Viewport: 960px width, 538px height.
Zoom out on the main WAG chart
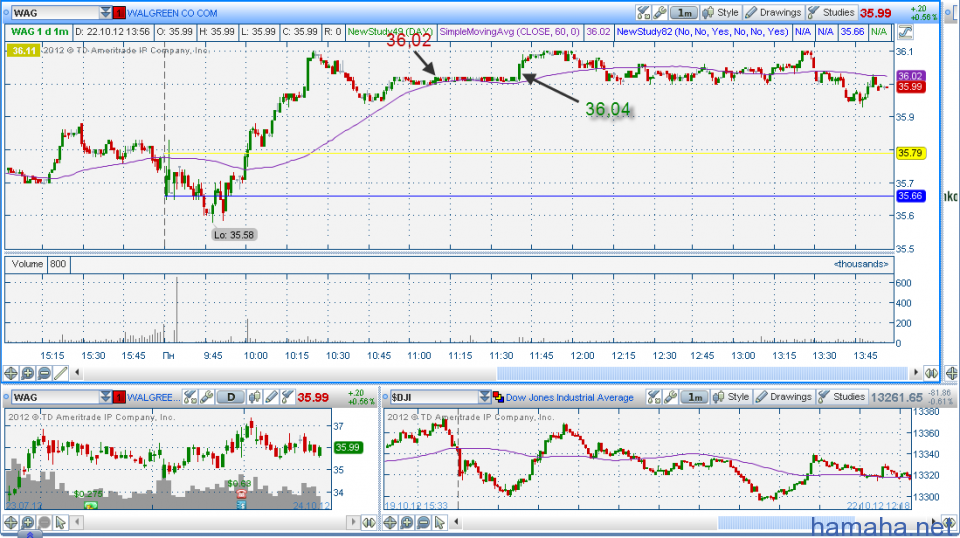coord(44,373)
